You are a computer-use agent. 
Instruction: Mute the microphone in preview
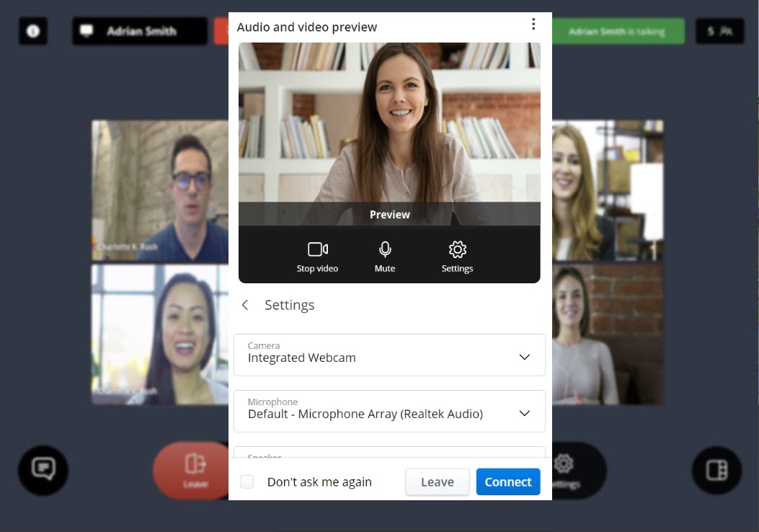[385, 257]
